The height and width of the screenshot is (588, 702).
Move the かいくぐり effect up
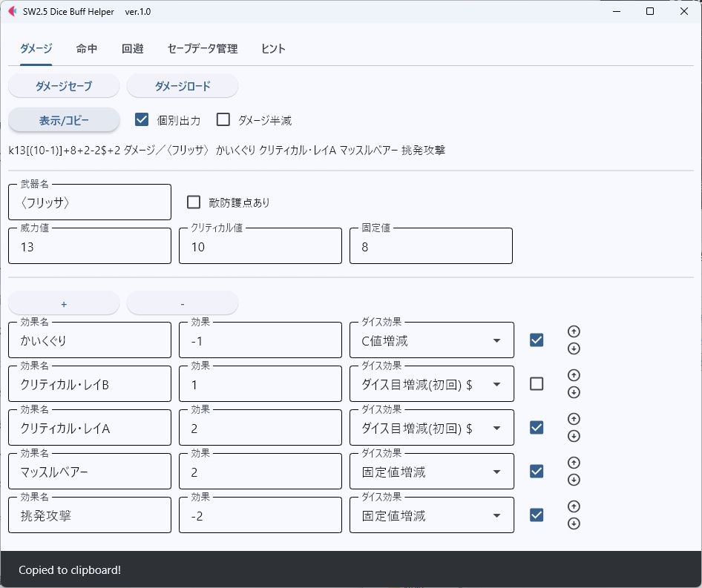(x=573, y=331)
